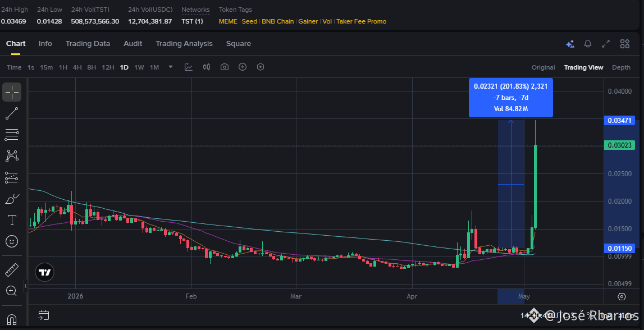Image resolution: width=644 pixels, height=330 pixels.
Task: Open the AI sparkle assistant icon
Action: (x=570, y=44)
